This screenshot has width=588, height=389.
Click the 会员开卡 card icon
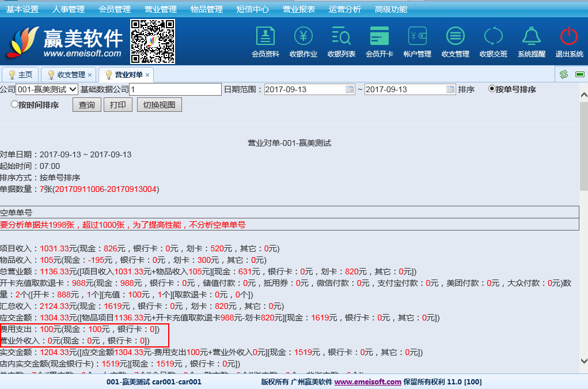coord(379,37)
